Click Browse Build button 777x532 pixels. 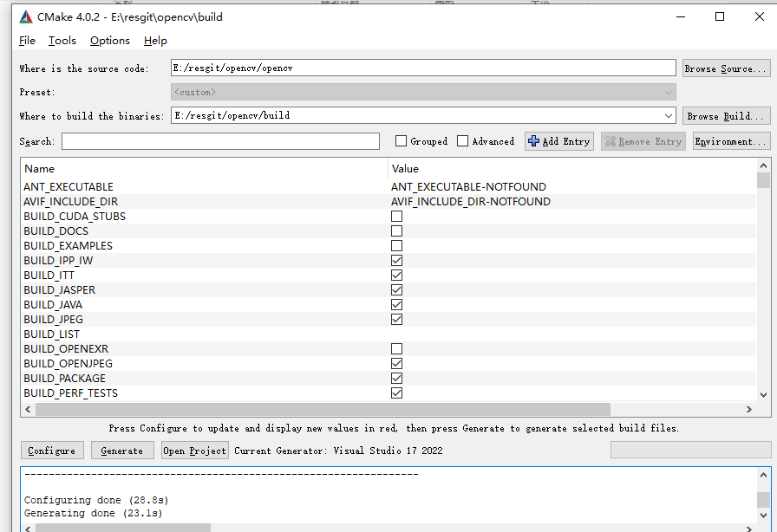pyautogui.click(x=726, y=116)
